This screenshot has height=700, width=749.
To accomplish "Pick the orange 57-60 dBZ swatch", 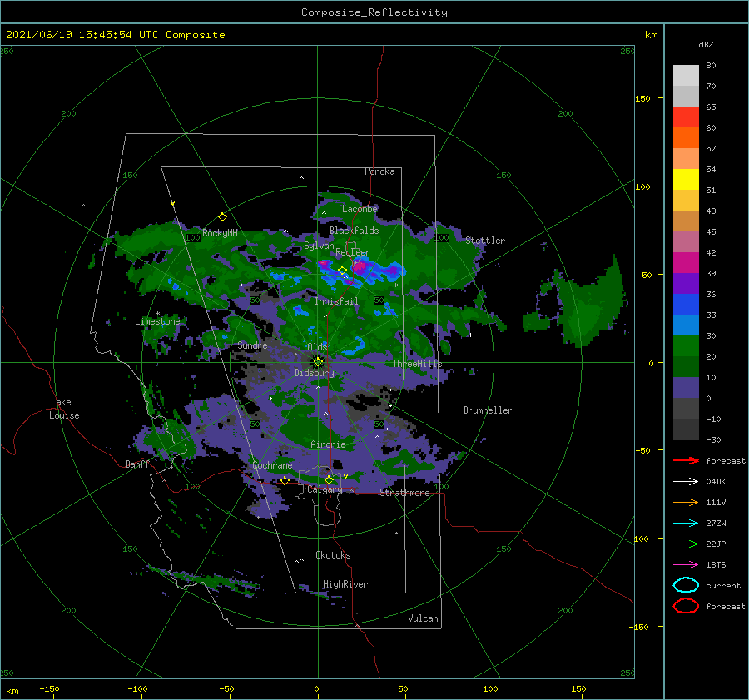I will [x=686, y=137].
